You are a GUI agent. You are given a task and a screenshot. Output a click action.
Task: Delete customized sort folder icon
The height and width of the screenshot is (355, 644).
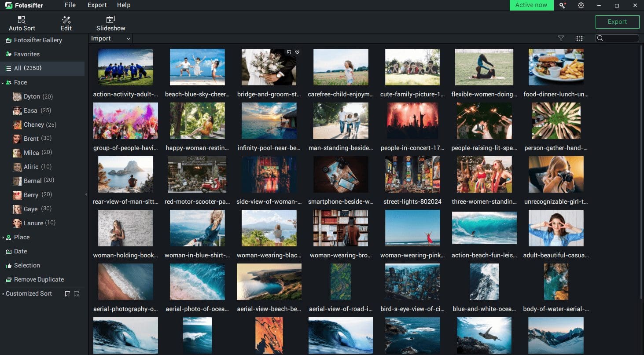(x=77, y=294)
